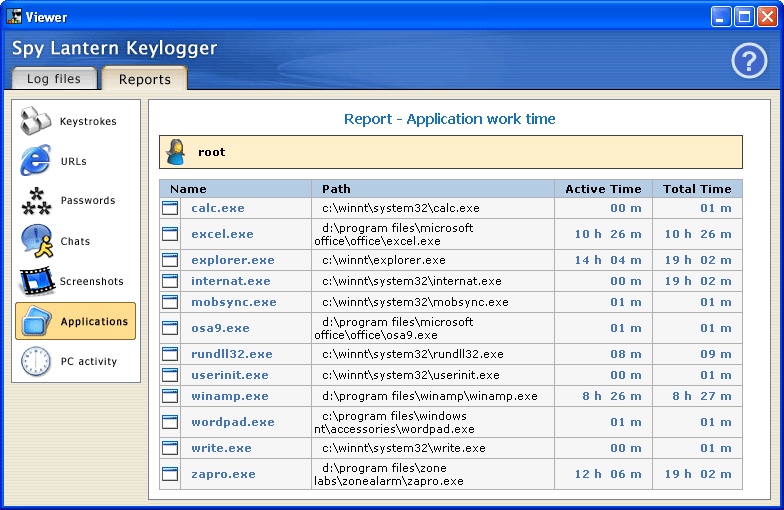This screenshot has height=510, width=784.
Task: Click the userinit.exe link
Action: (x=230, y=375)
